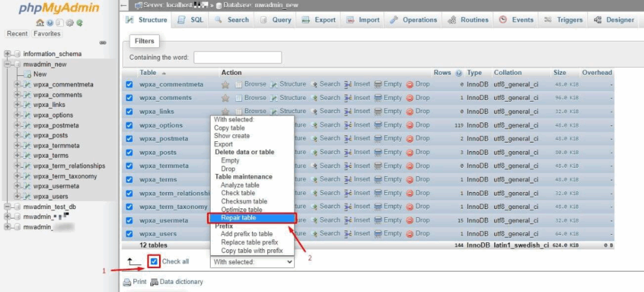
Task: Click the favorite star for wpxa_commentmeta
Action: [x=225, y=84]
